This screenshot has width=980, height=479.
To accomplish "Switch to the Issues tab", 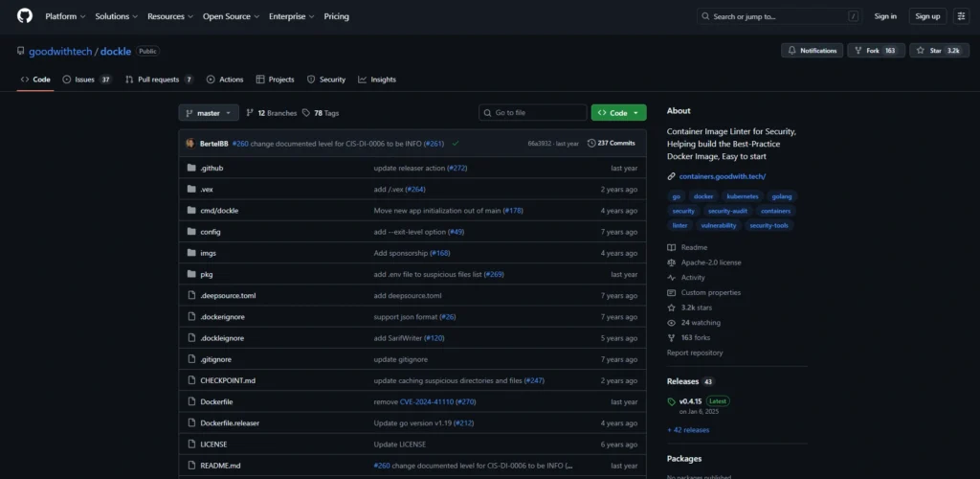I will [87, 80].
